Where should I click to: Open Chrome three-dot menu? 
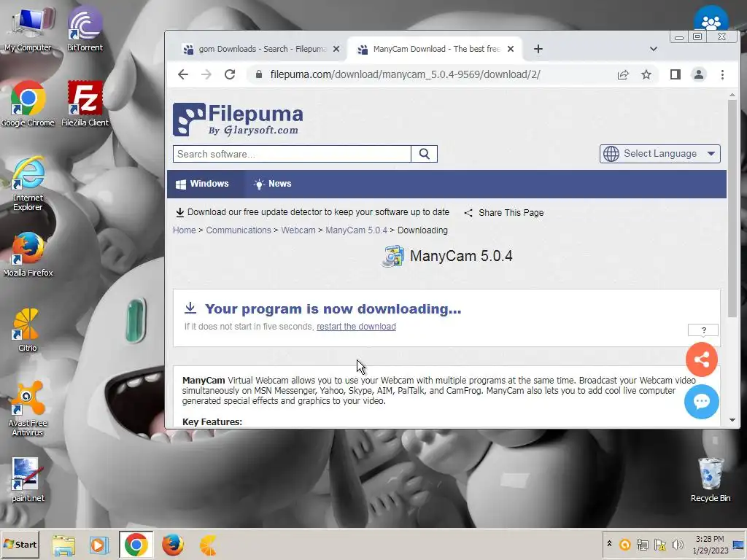click(722, 74)
